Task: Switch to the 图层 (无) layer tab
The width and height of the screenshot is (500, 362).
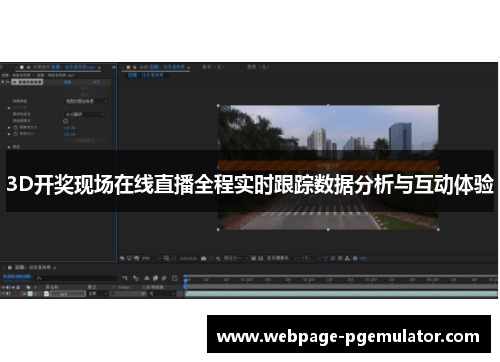Action: point(257,67)
